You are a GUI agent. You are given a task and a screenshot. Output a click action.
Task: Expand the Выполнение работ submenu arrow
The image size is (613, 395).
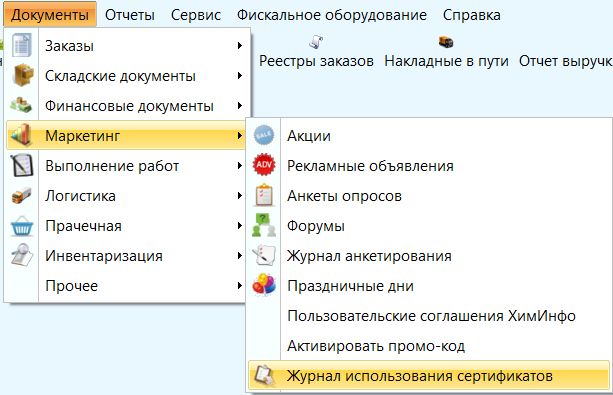tap(240, 165)
